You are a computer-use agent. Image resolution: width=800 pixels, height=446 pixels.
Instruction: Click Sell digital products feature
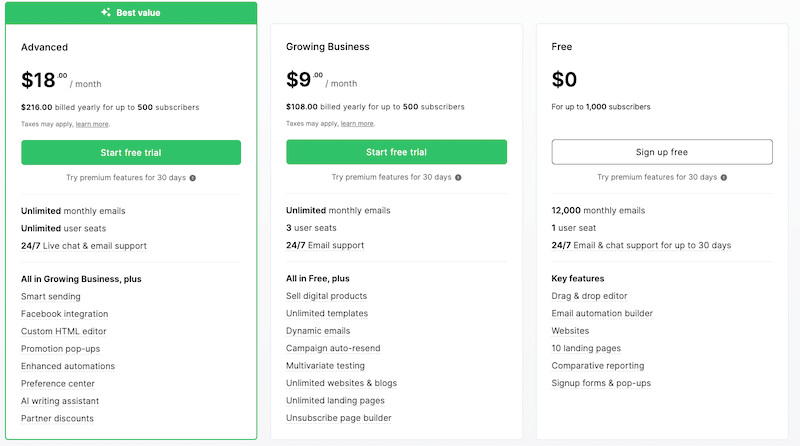[x=327, y=296]
